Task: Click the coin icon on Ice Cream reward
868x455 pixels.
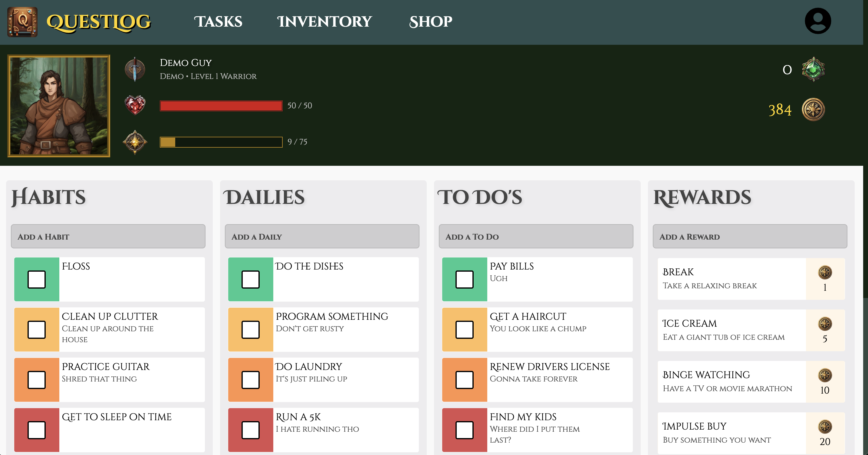Action: tap(825, 324)
